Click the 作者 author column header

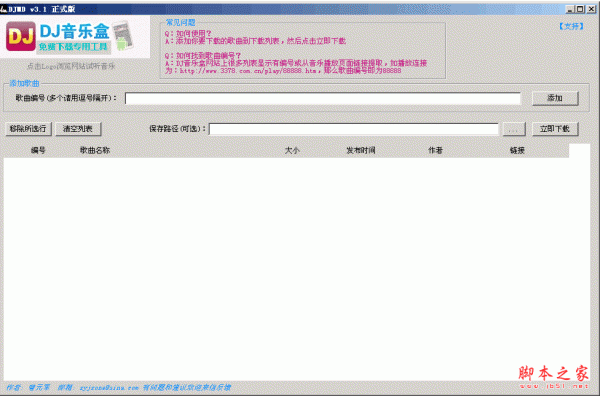pyautogui.click(x=435, y=150)
